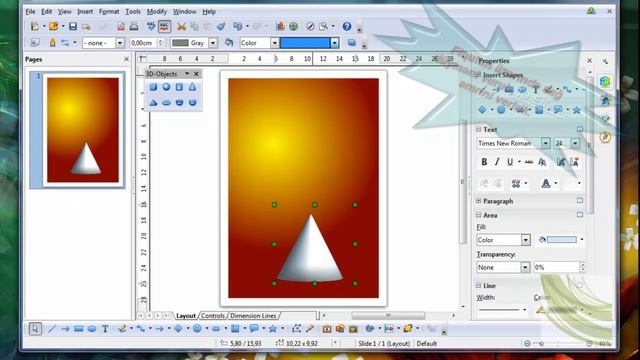Open the Format menu

pos(109,11)
